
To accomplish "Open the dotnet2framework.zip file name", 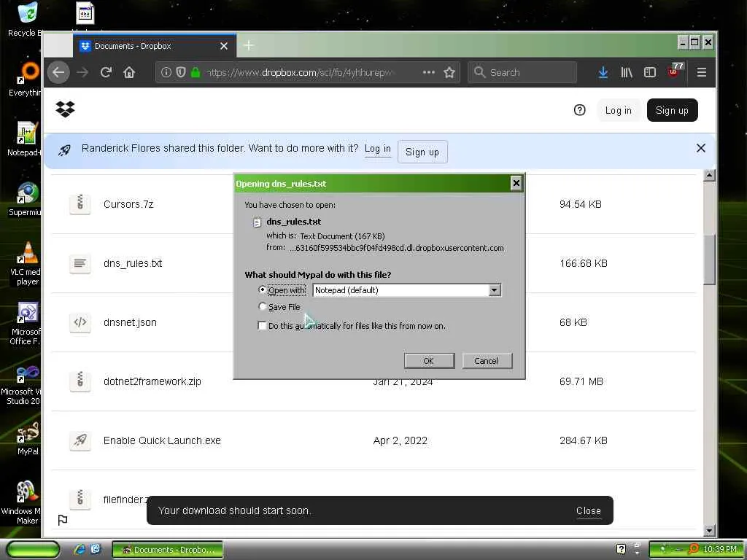I will [x=152, y=381].
